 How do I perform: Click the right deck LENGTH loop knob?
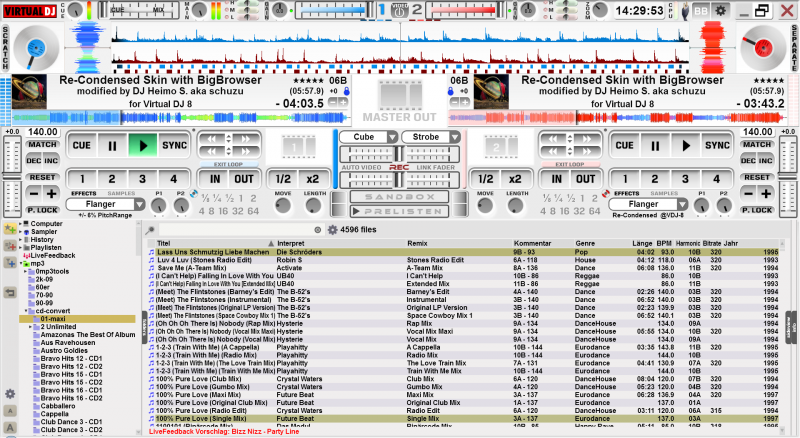point(516,206)
